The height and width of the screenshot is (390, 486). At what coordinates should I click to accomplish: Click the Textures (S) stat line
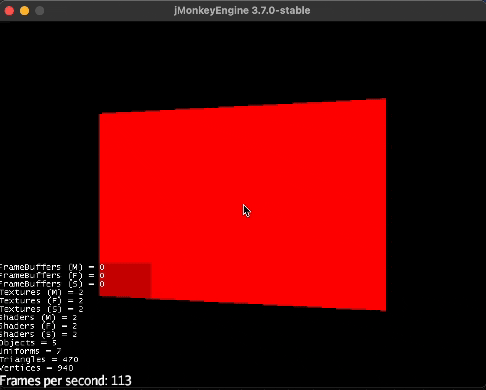coord(42,309)
